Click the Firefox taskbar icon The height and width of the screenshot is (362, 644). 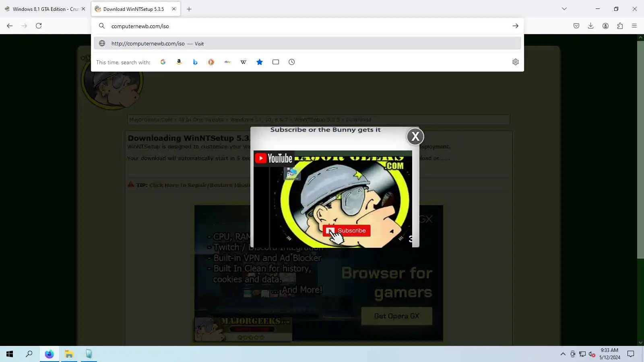(x=49, y=354)
